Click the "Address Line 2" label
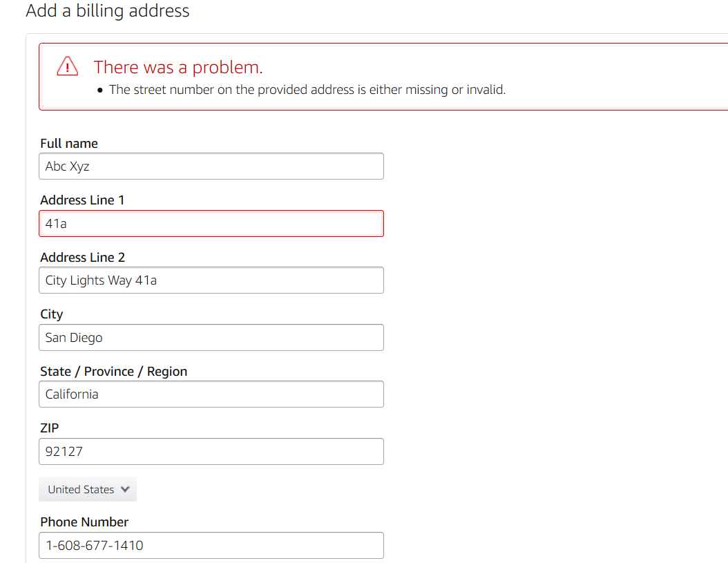728x563 pixels. [83, 258]
